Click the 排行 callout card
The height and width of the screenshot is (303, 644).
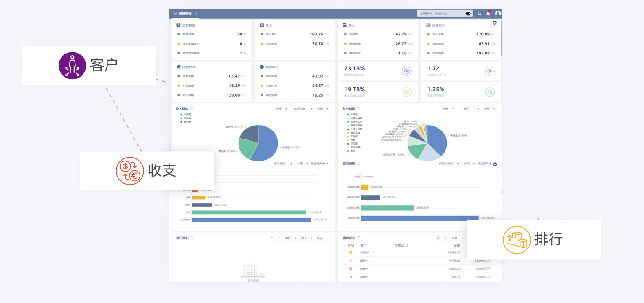[534, 239]
